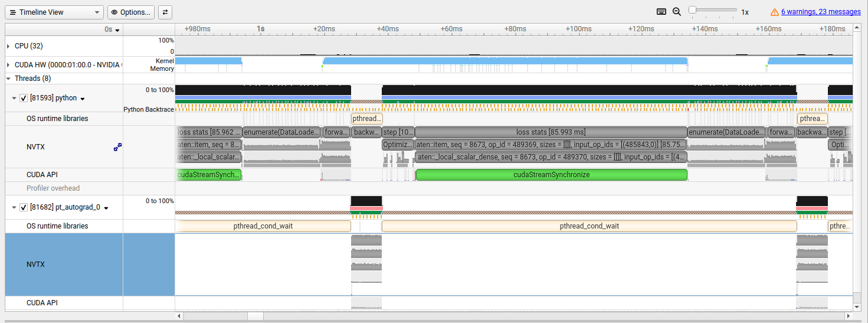Click the keyboard shortcuts icon
Viewport: 868px width, 323px height.
[x=661, y=12]
